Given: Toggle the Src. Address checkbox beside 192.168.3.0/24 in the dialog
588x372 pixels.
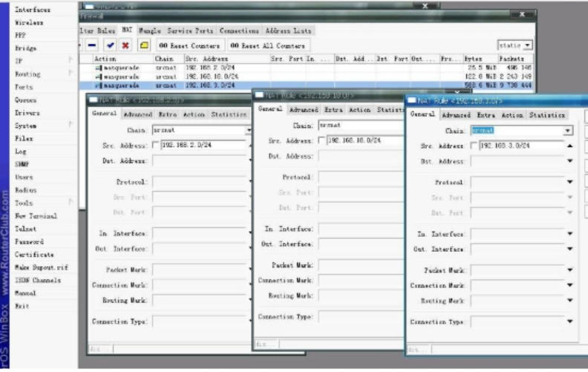Looking at the screenshot, I should [474, 146].
